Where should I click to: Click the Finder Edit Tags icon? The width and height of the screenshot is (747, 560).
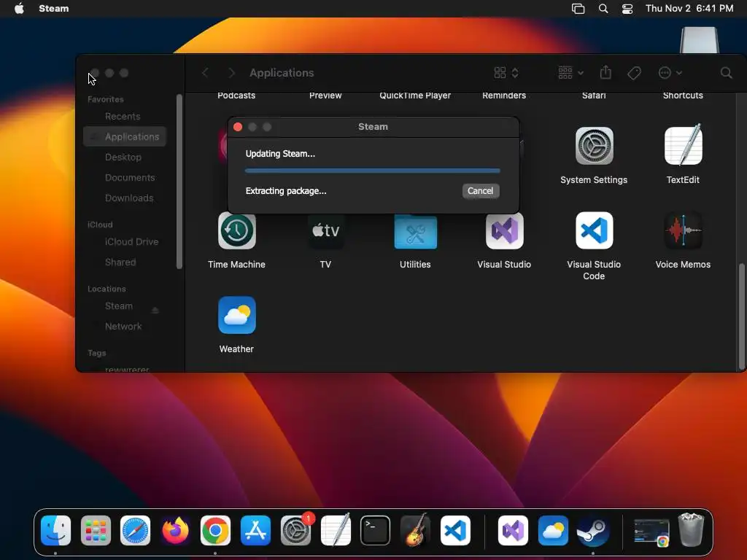pyautogui.click(x=634, y=73)
